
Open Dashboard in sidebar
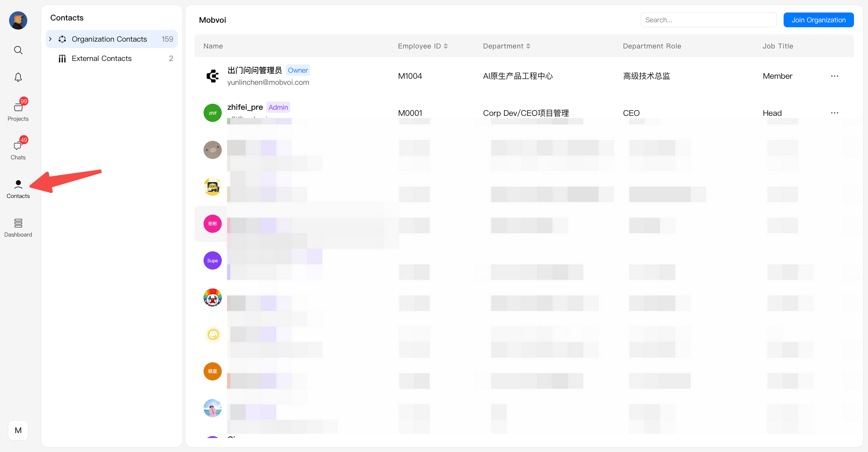click(x=18, y=228)
